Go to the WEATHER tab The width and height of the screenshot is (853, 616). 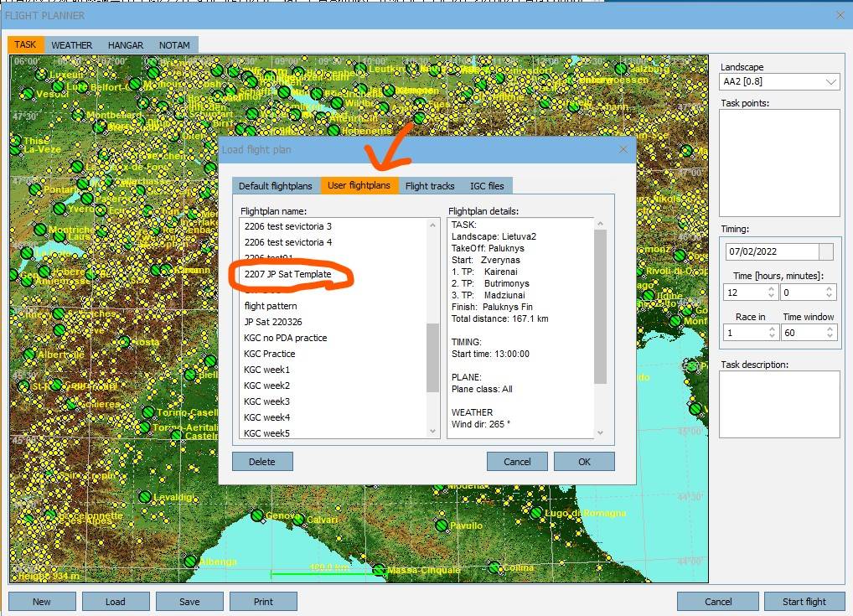(x=71, y=45)
